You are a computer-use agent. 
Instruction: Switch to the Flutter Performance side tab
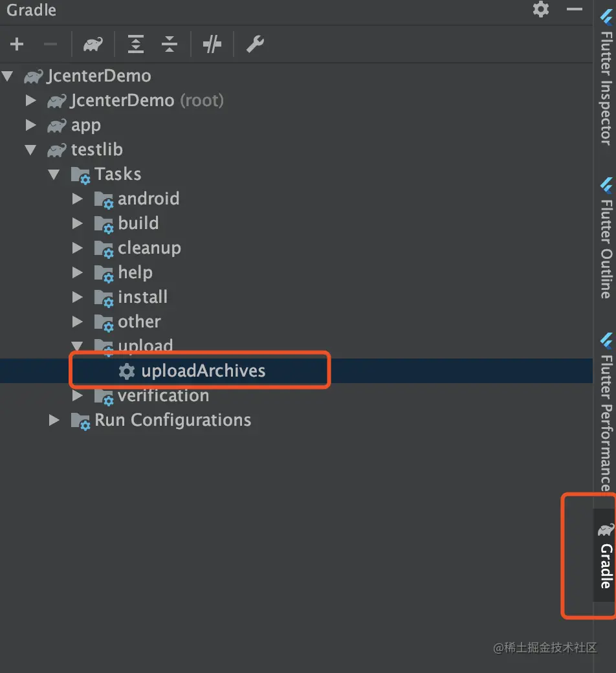[x=606, y=414]
